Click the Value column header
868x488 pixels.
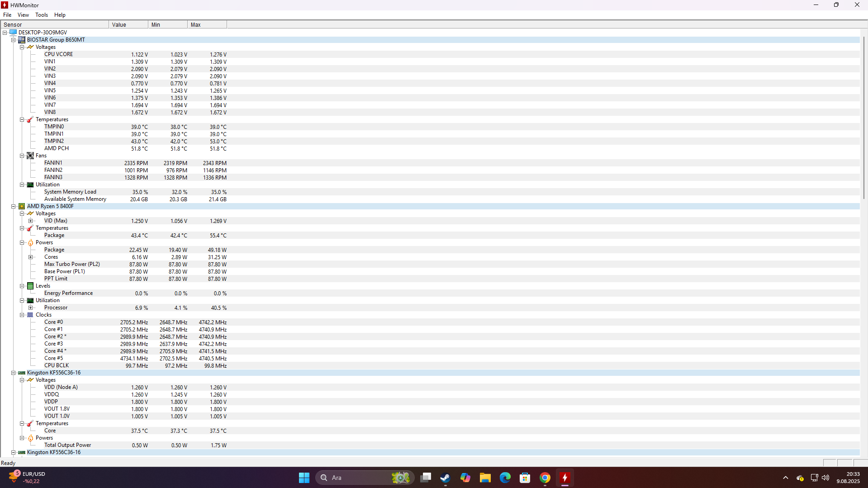coord(128,24)
